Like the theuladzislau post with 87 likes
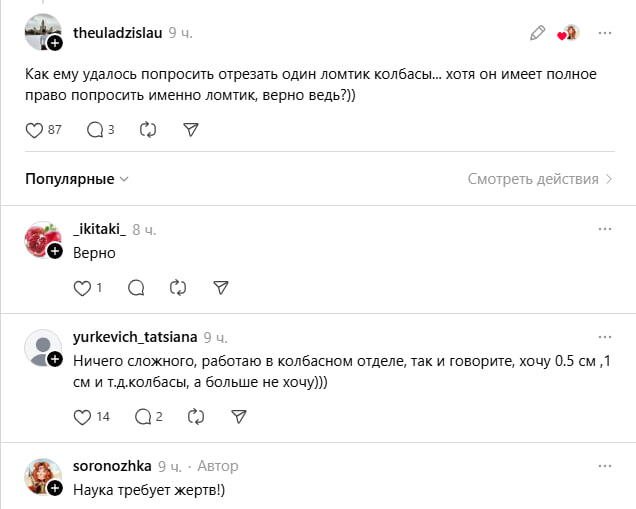636x509 pixels. point(35,130)
